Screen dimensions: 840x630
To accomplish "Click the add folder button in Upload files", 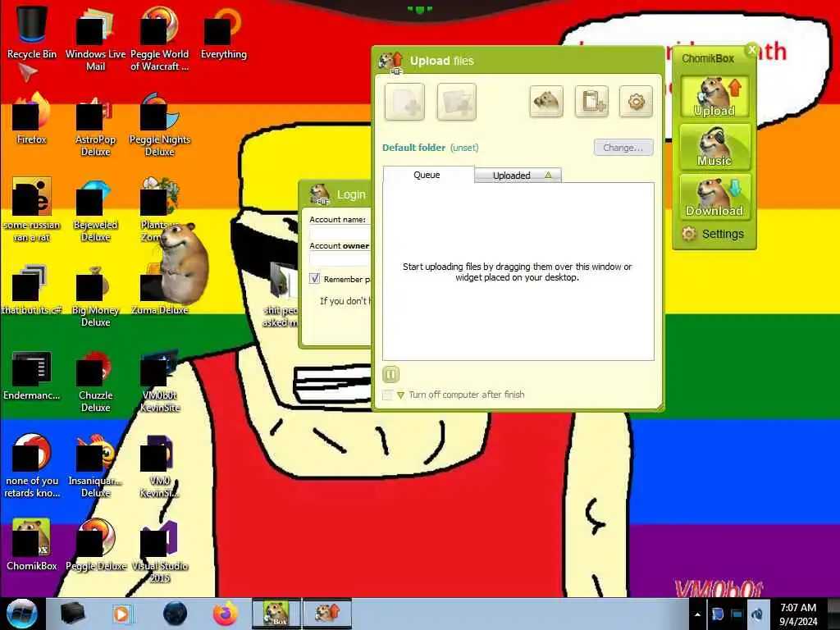I will click(456, 102).
